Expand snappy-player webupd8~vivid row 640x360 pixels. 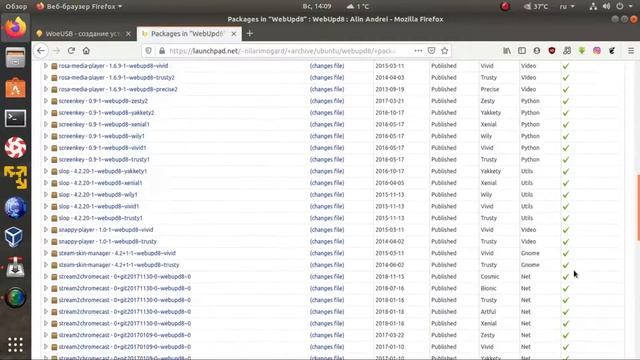tap(46, 229)
